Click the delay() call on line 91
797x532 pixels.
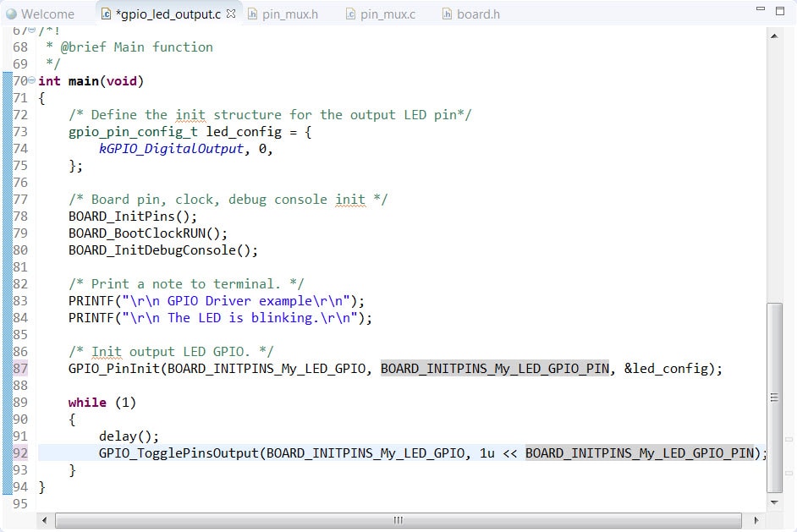(126, 436)
